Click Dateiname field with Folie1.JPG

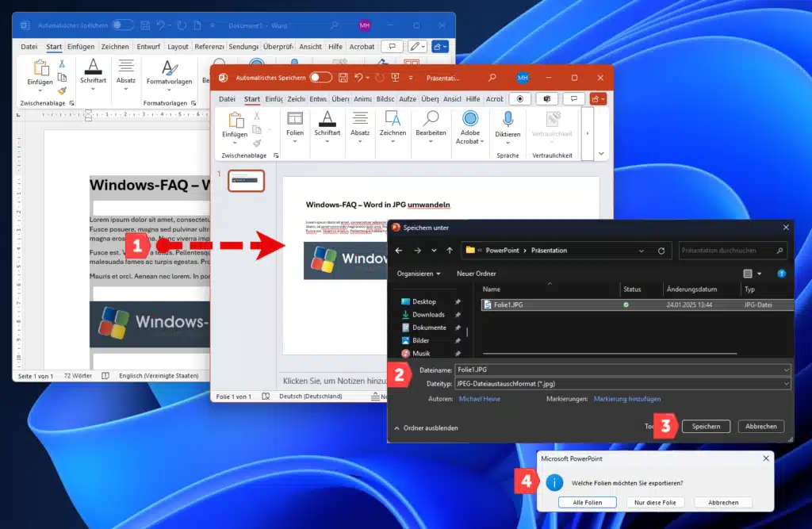click(x=622, y=370)
